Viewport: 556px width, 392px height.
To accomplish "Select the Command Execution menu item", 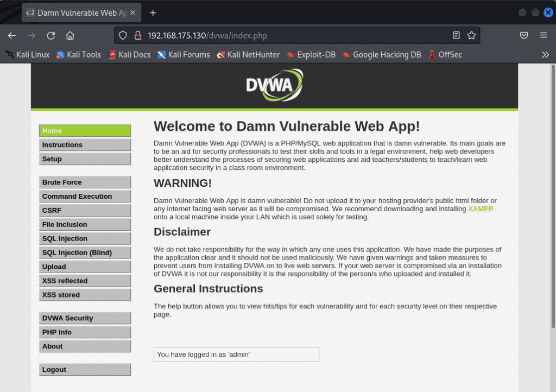I will coord(85,197).
